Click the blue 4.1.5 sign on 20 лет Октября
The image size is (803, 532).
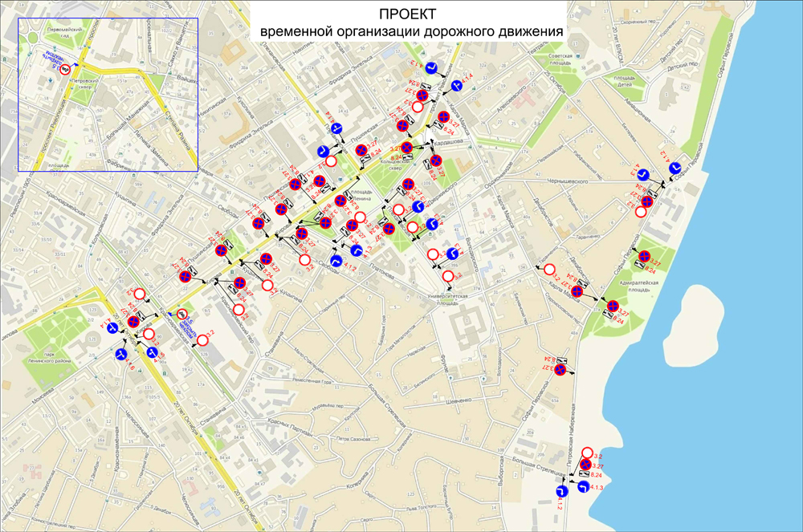coord(153,351)
